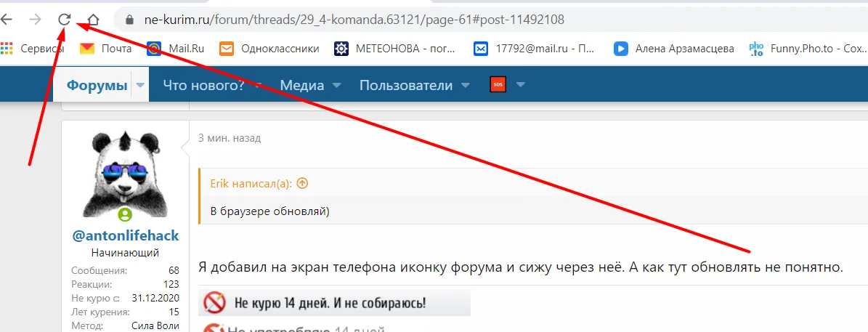Click the green online status badge

click(x=125, y=215)
